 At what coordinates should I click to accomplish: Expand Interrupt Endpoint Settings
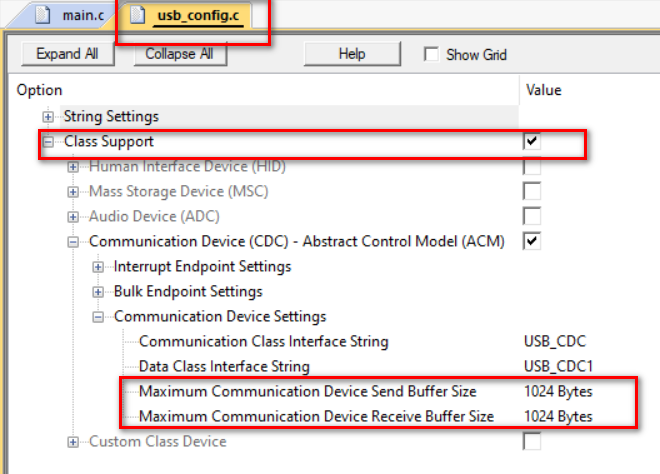[98, 267]
